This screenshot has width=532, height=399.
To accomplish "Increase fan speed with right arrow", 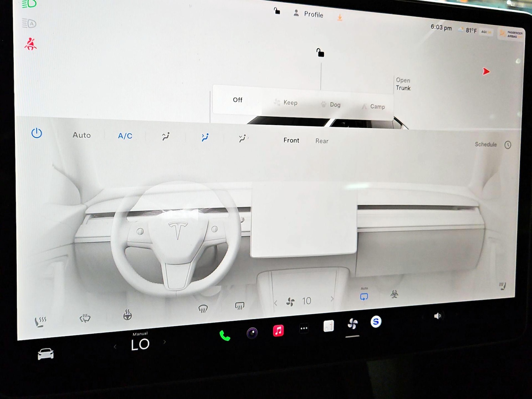I will pyautogui.click(x=332, y=299).
